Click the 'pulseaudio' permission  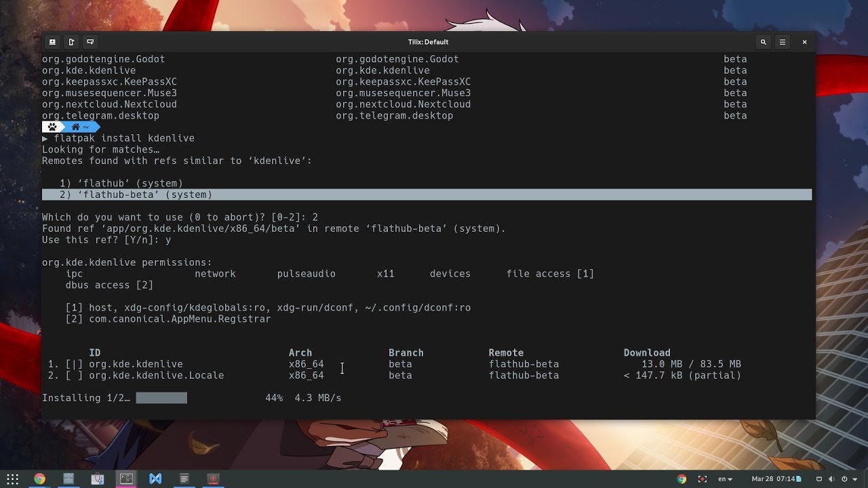[x=307, y=274]
